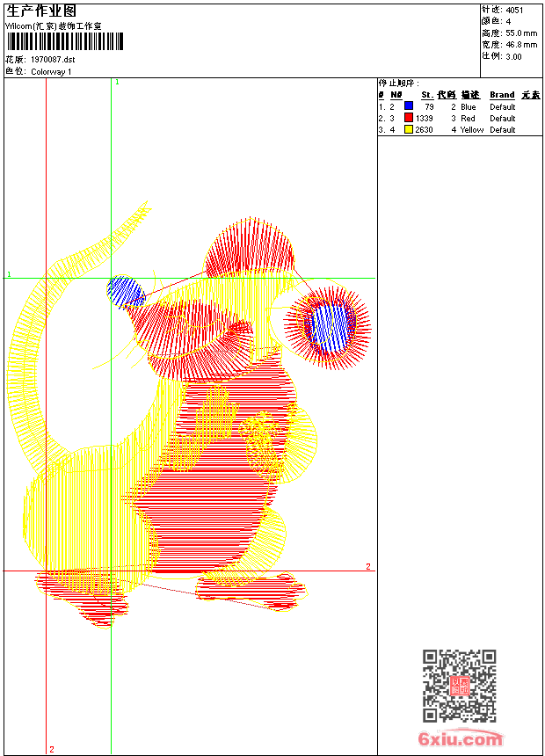545x756 pixels.
Task: Select stitch count 2630 in Yellow row
Action: [424, 130]
